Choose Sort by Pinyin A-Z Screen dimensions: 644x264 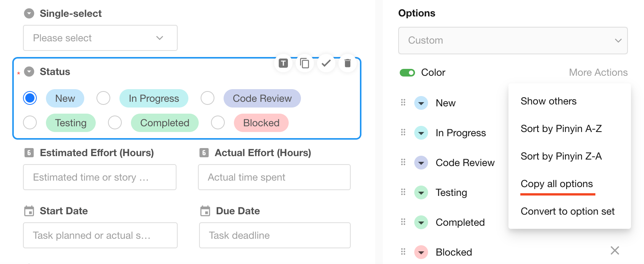[561, 129]
